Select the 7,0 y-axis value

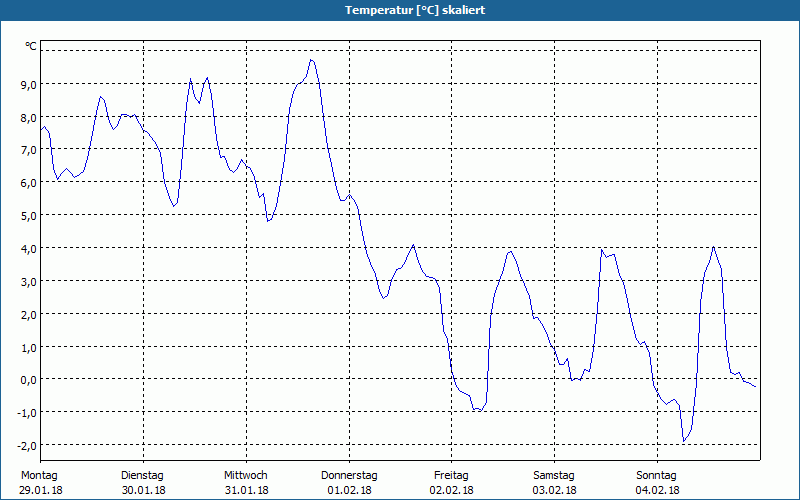point(28,150)
